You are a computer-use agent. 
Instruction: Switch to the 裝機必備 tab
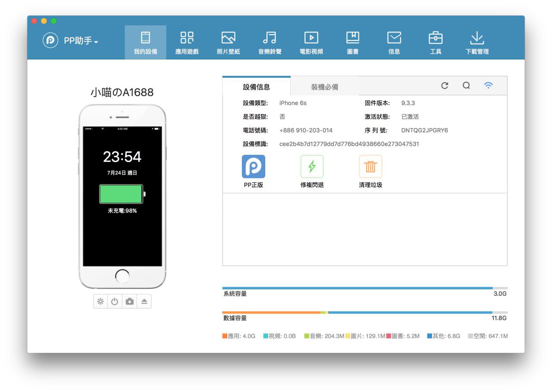tap(324, 87)
